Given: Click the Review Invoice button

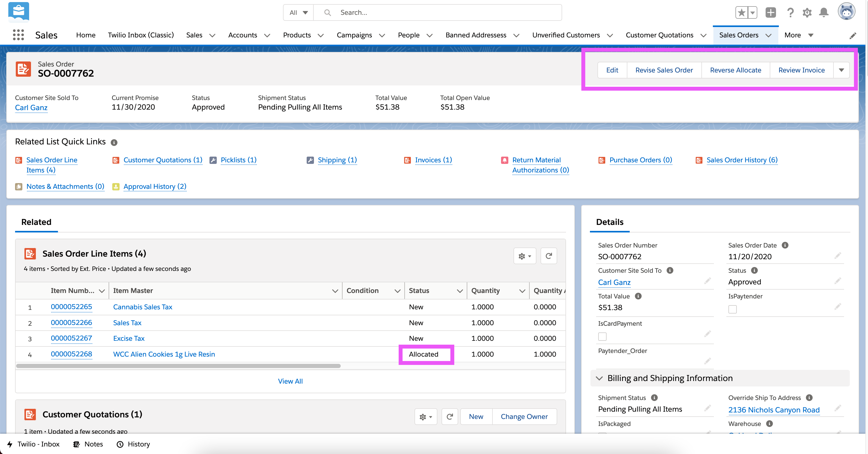Looking at the screenshot, I should click(x=801, y=70).
